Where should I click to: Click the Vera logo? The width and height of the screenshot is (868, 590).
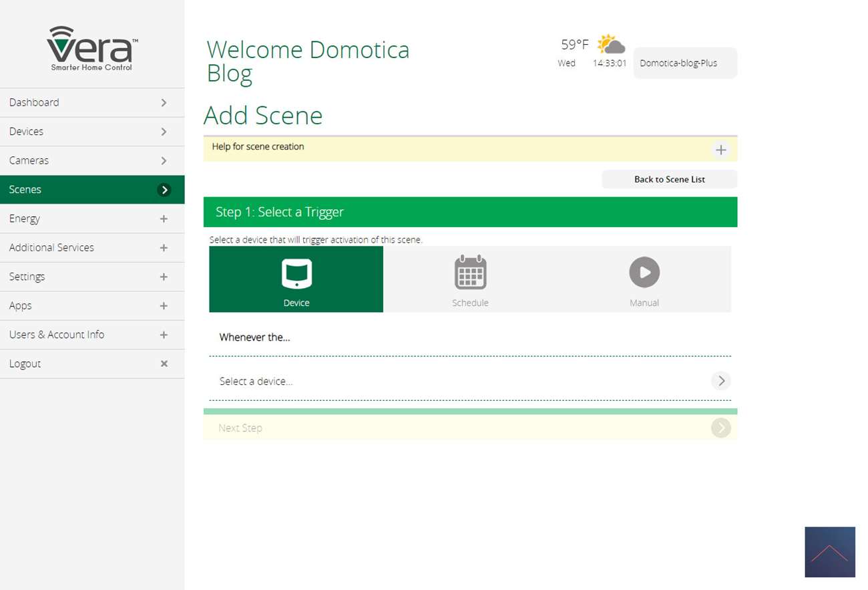(92, 48)
